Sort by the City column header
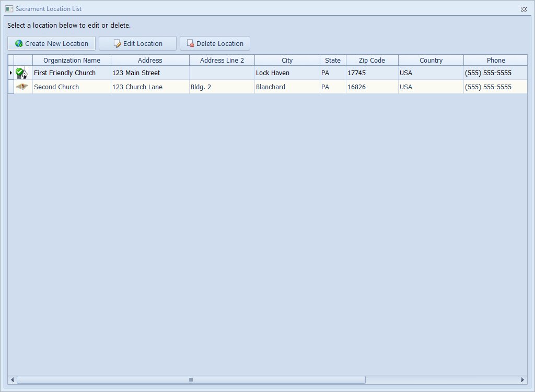 point(287,61)
